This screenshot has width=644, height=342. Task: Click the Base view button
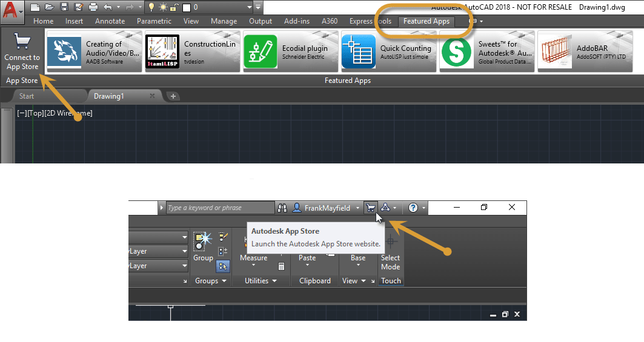pyautogui.click(x=358, y=258)
